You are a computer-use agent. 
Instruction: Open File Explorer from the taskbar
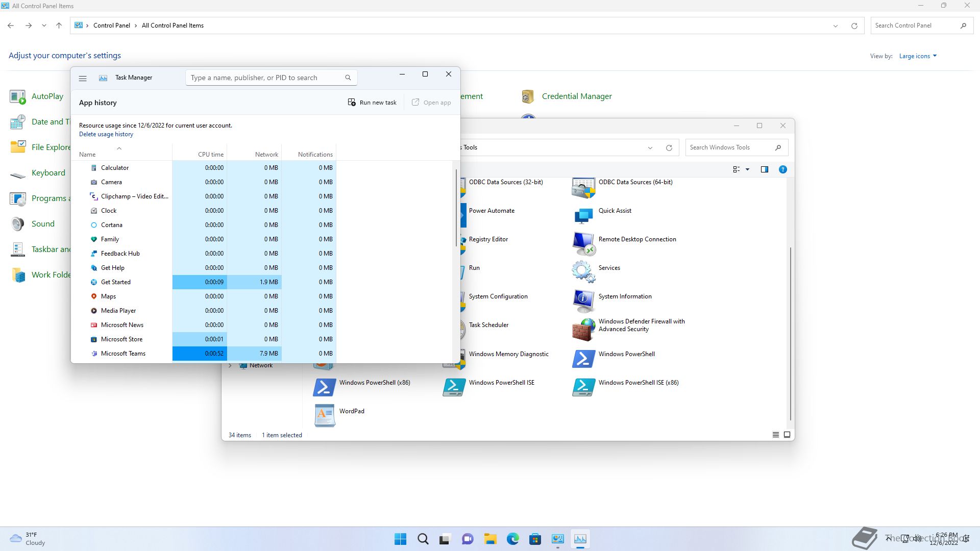(491, 539)
